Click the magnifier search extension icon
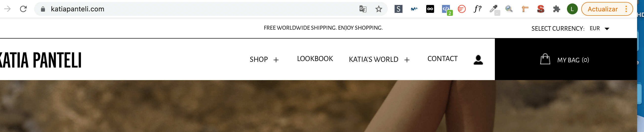 coord(509,9)
